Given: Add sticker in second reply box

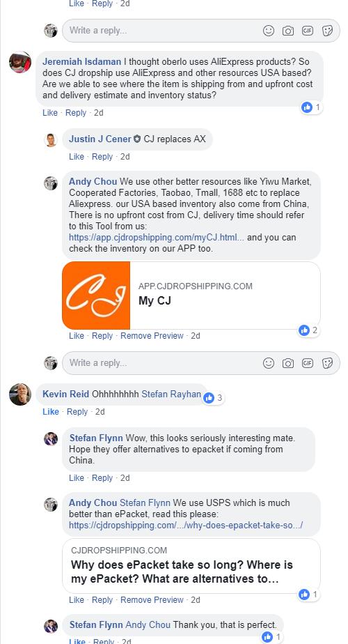Looking at the screenshot, I should (x=327, y=363).
